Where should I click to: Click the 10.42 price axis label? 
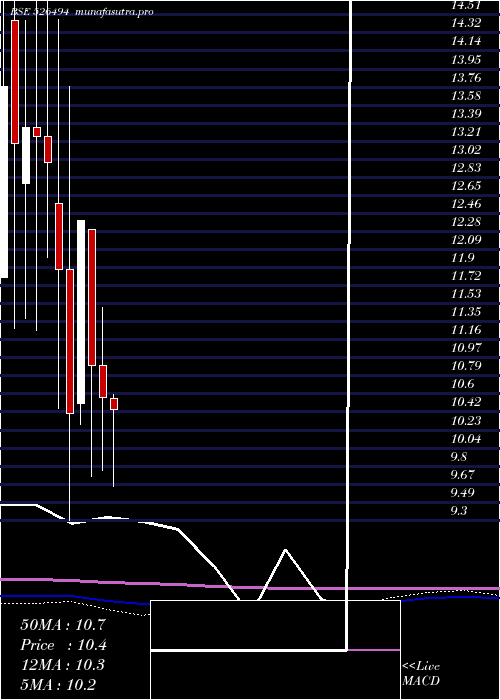pos(466,402)
